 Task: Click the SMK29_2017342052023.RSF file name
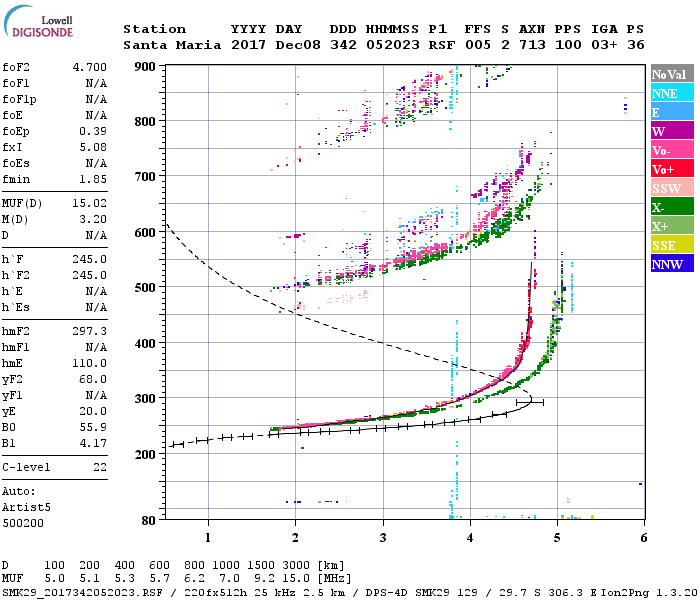click(x=82, y=592)
